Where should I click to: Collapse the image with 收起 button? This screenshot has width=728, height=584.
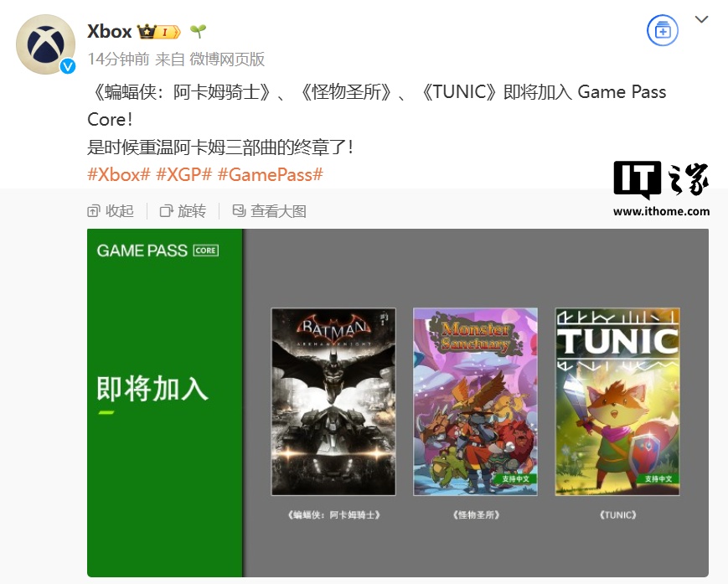pyautogui.click(x=111, y=211)
